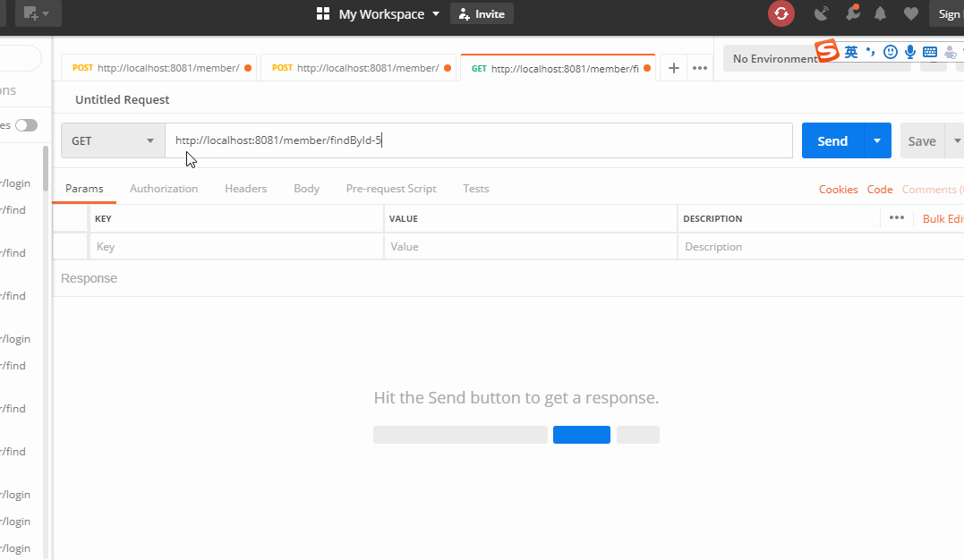This screenshot has width=964, height=560.
Task: Click the Sogou S logo icon
Action: (x=827, y=51)
